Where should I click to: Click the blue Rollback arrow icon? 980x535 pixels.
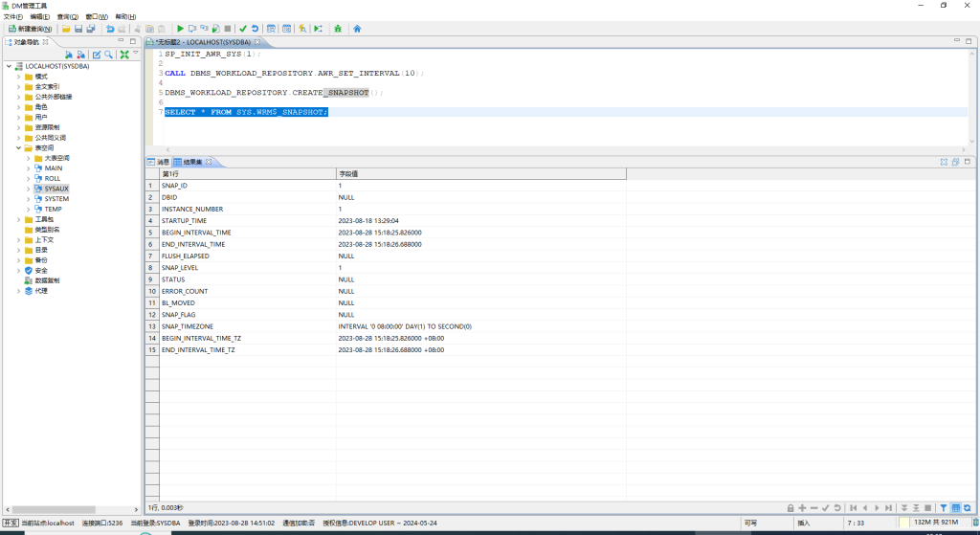tap(256, 29)
